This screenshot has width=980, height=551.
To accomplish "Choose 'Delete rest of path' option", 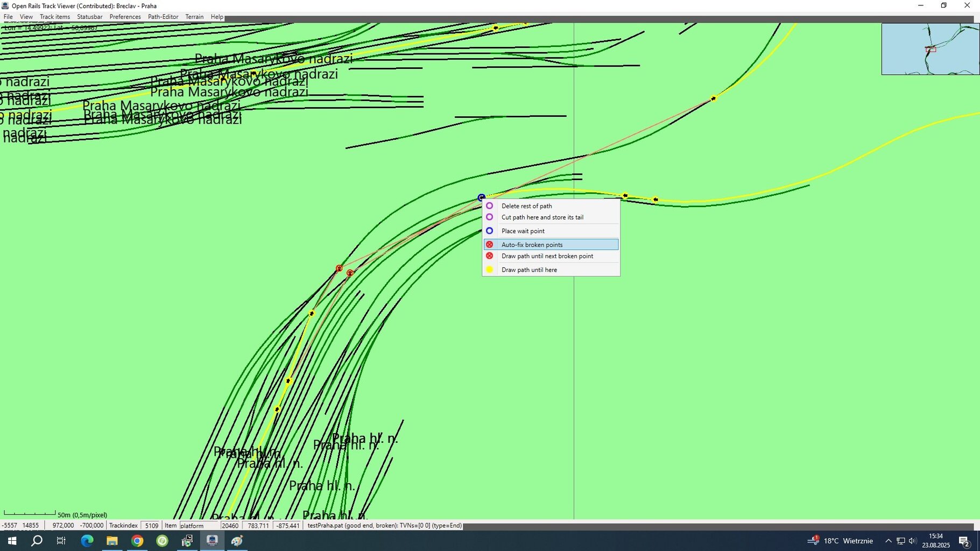I will tap(526, 206).
